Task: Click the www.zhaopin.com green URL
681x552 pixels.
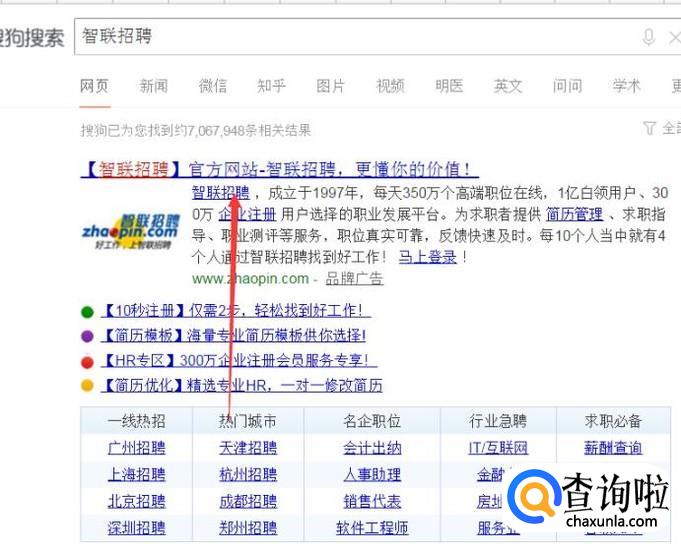Action: pos(251,278)
